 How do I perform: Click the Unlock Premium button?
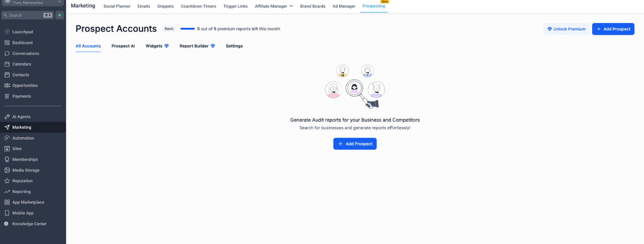(567, 29)
